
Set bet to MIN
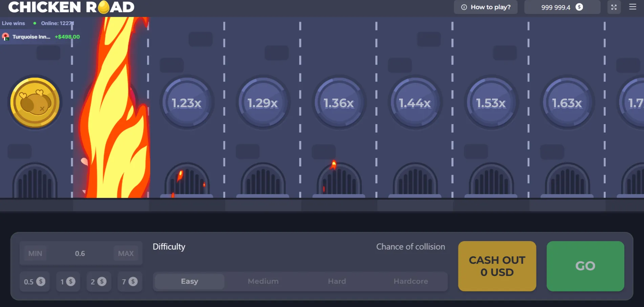coord(35,254)
